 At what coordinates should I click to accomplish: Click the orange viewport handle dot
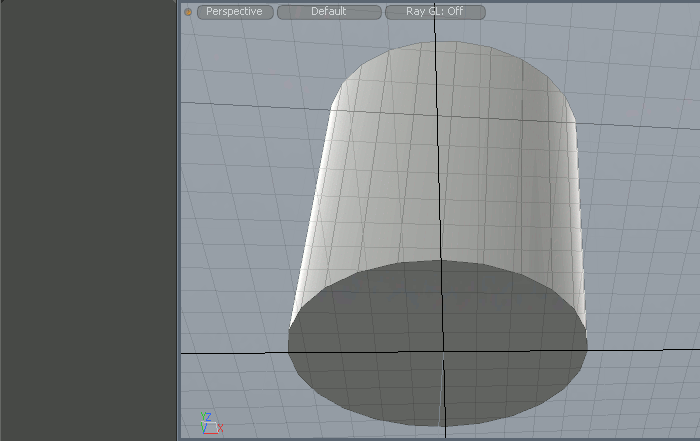point(187,12)
